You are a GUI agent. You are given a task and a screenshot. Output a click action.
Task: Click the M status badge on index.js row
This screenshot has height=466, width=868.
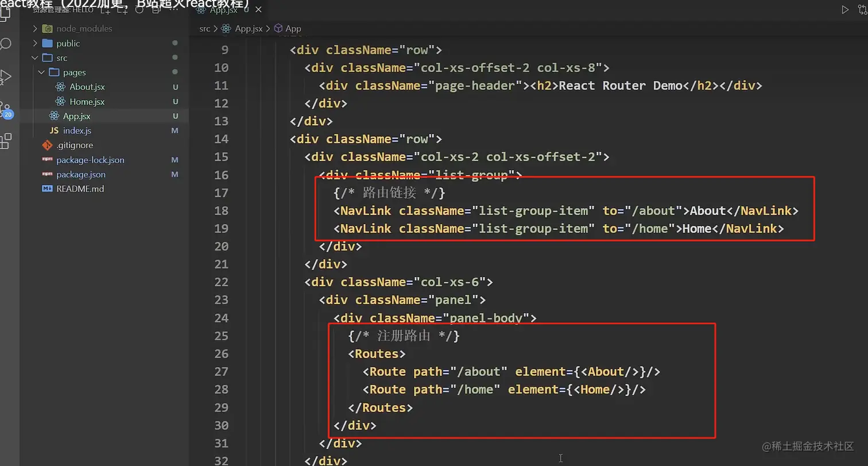(175, 131)
